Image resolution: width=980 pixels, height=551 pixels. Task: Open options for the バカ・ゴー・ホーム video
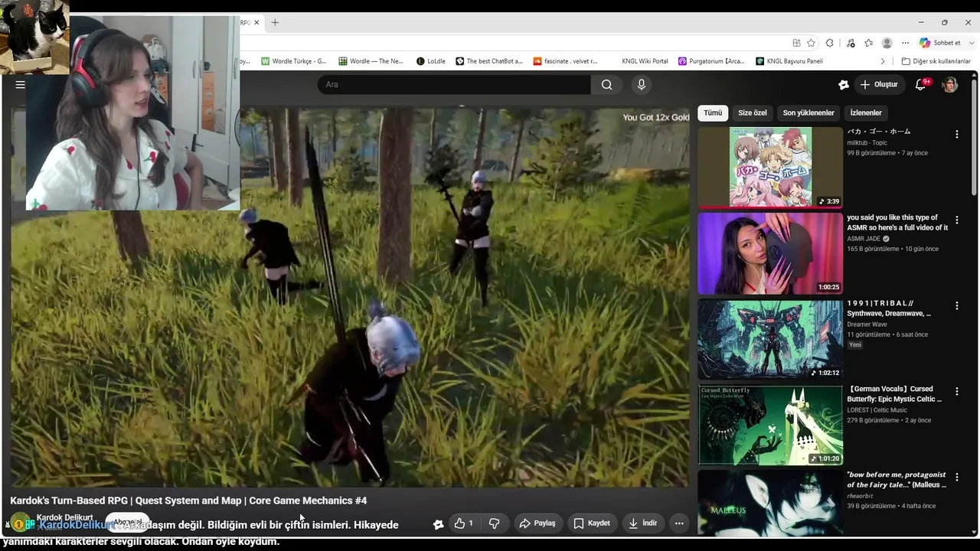click(x=956, y=134)
